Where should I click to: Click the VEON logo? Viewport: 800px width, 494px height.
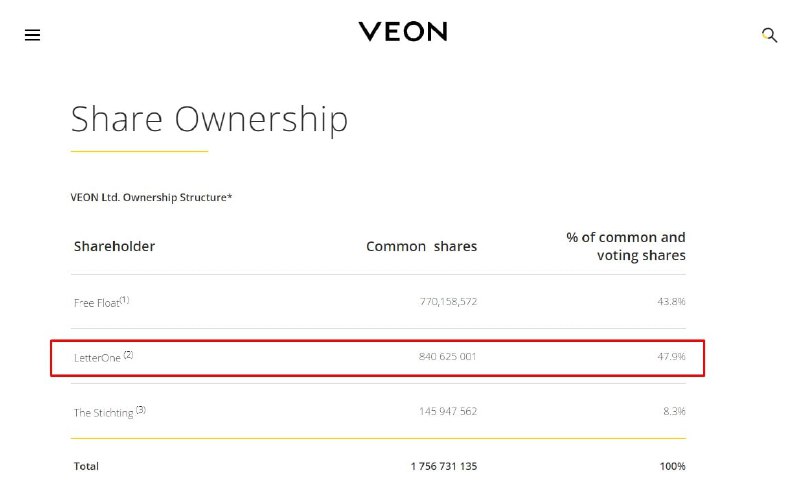403,32
